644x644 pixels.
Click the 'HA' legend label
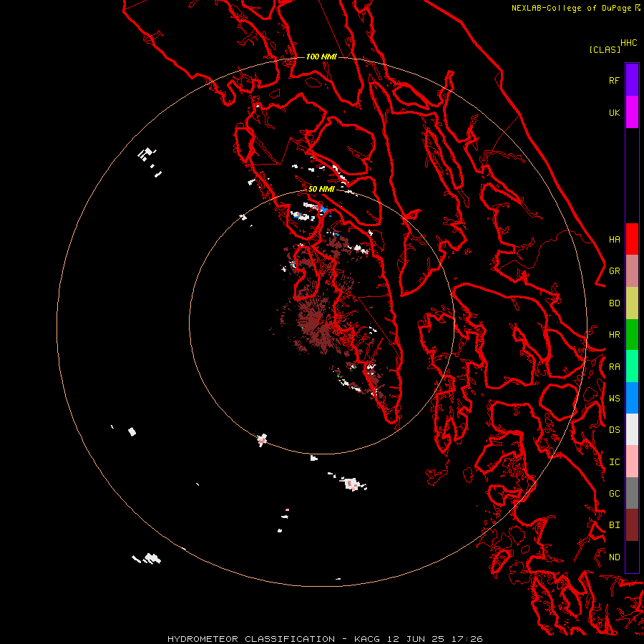click(x=615, y=239)
